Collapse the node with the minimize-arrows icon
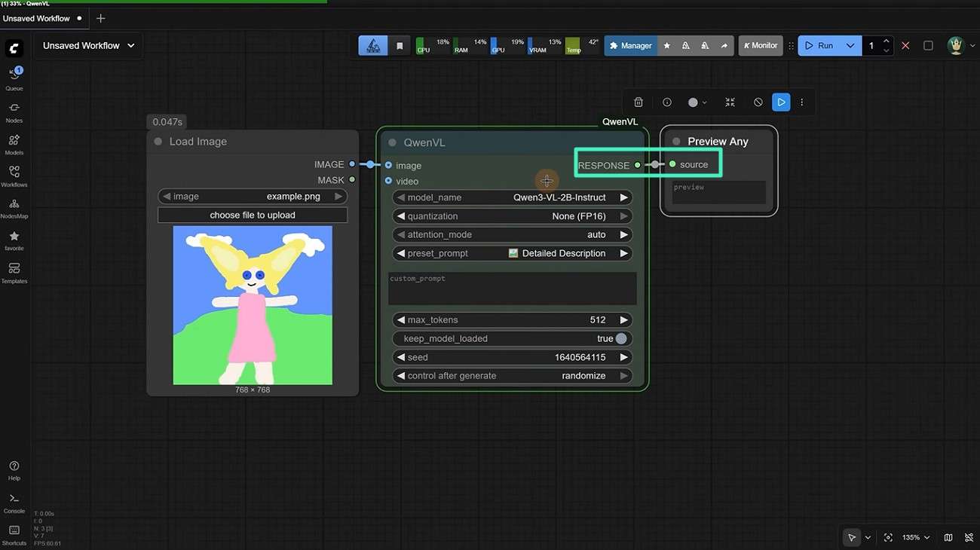The image size is (980, 550). tap(729, 102)
